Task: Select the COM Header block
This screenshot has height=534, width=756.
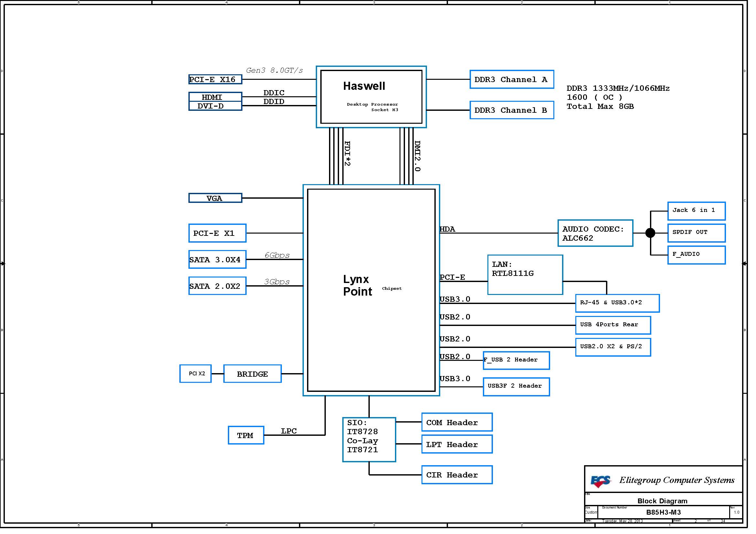Action: 457,422
